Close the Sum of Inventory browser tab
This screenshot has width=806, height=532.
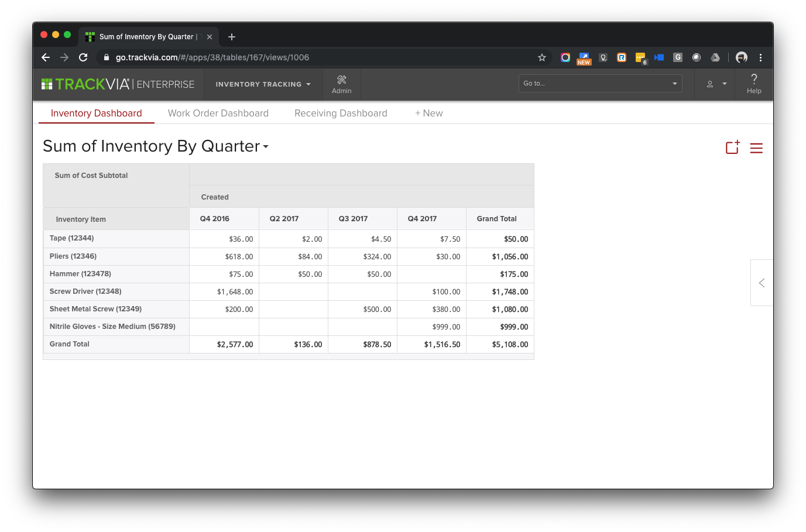210,37
